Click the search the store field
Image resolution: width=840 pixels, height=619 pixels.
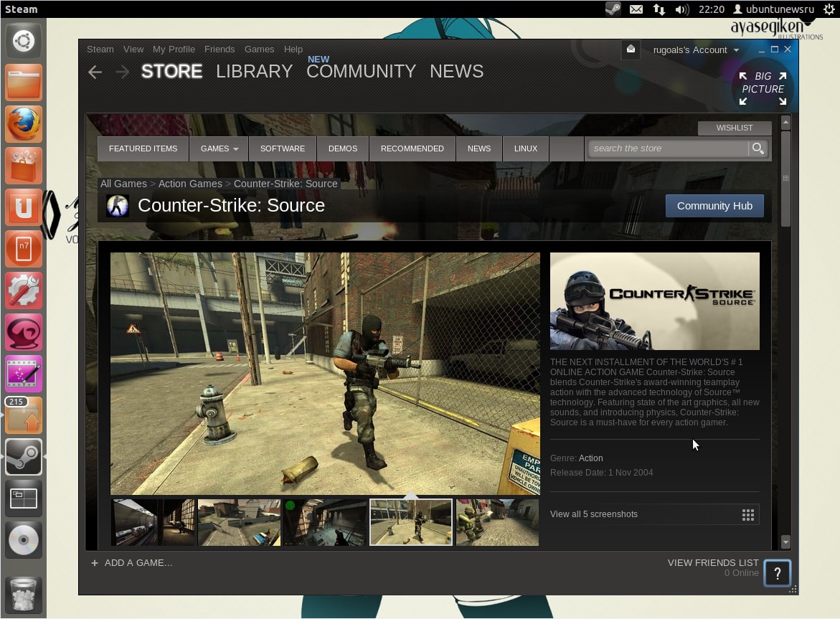pos(668,148)
